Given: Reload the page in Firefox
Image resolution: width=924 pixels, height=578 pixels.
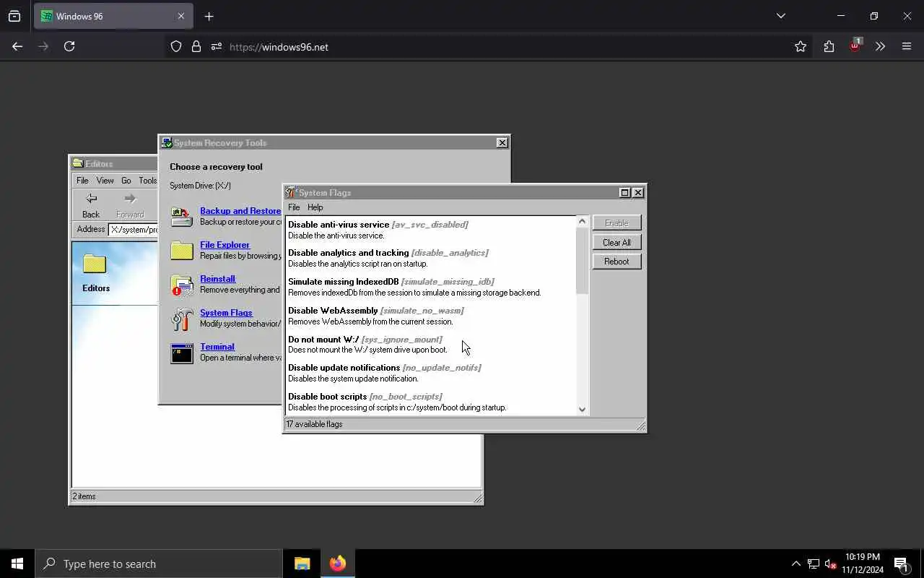Looking at the screenshot, I should 69,46.
